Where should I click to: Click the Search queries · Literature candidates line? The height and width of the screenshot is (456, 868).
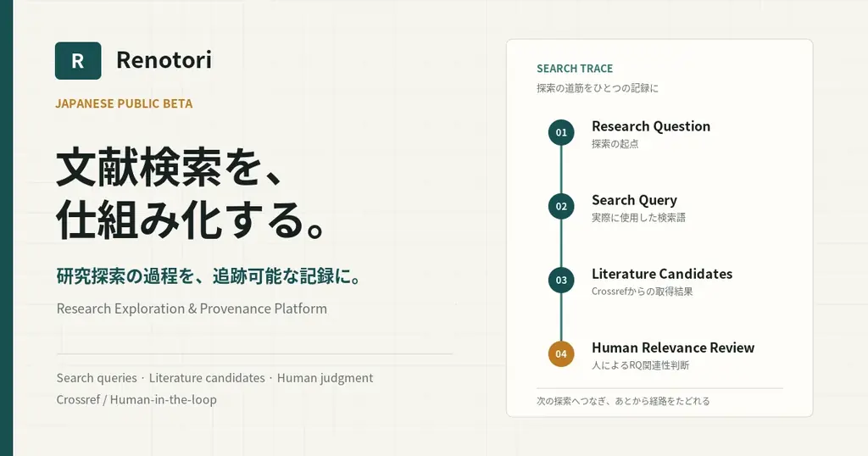coord(214,378)
